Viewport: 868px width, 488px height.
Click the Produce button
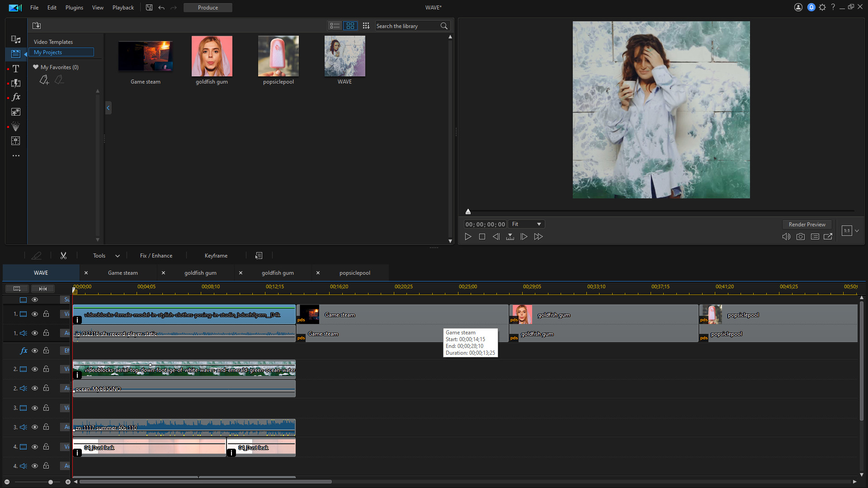pyautogui.click(x=208, y=7)
